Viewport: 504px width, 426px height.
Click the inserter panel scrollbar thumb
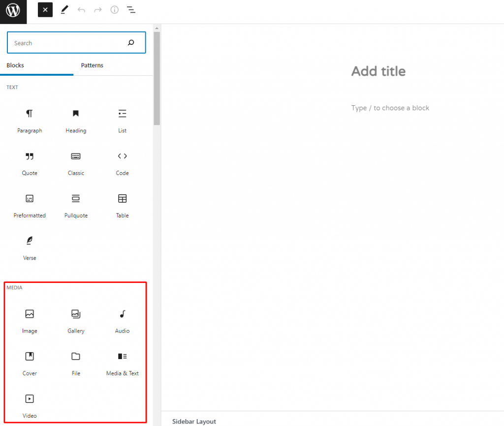157,78
